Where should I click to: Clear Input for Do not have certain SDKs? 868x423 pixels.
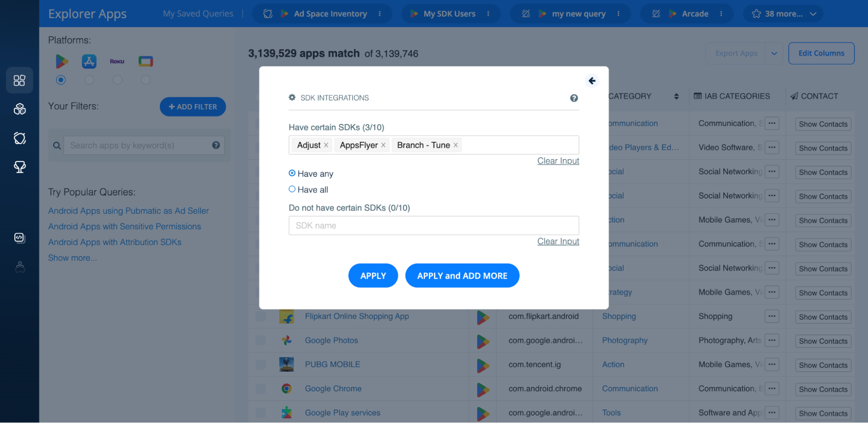click(x=558, y=241)
